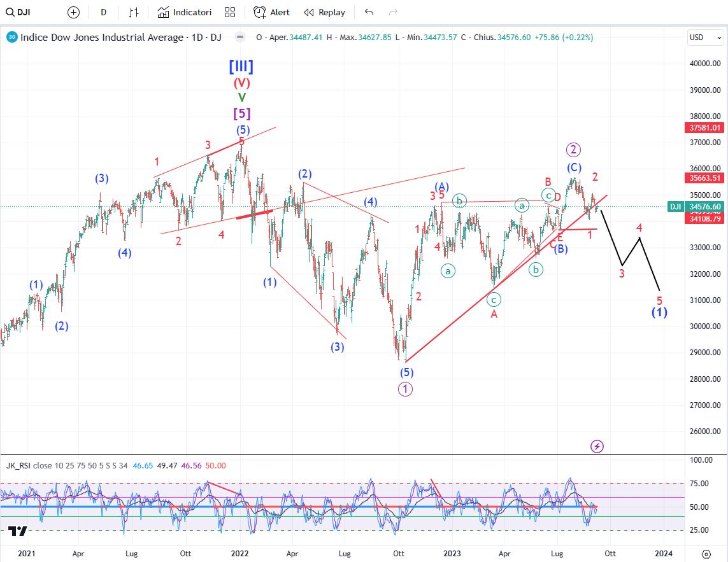Click RSI value 46.65 in legend
This screenshot has width=728, height=562.
pyautogui.click(x=143, y=465)
